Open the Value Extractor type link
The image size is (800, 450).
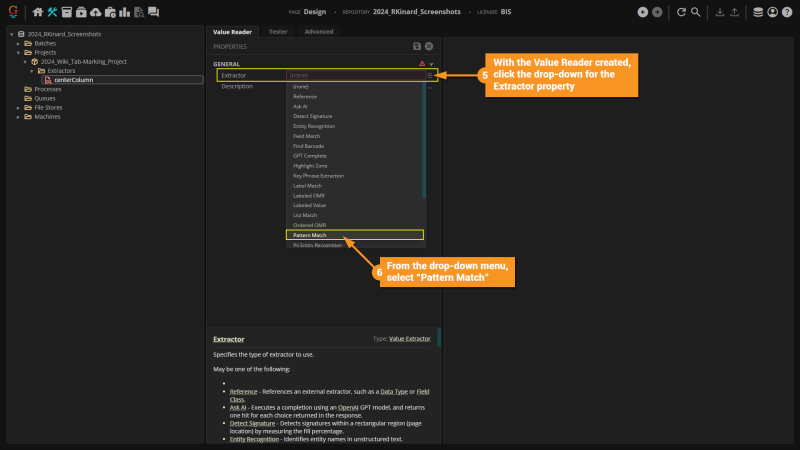click(x=409, y=339)
